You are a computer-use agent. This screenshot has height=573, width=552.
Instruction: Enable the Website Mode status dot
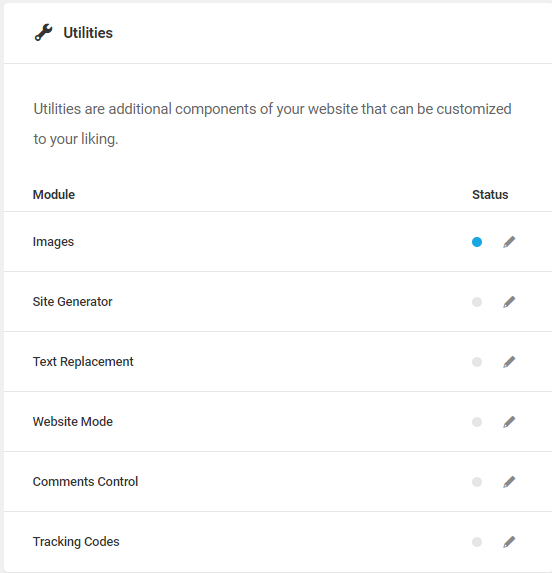(x=477, y=422)
